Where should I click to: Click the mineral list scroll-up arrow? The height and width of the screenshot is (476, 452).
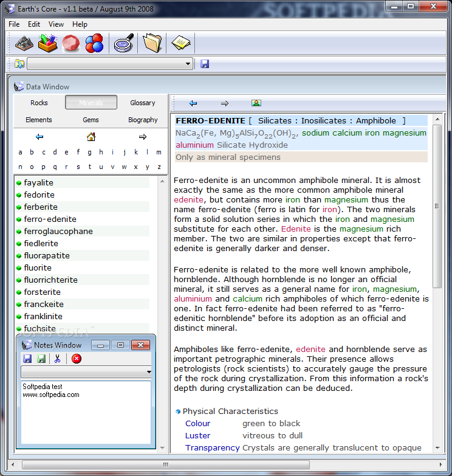pyautogui.click(x=162, y=181)
